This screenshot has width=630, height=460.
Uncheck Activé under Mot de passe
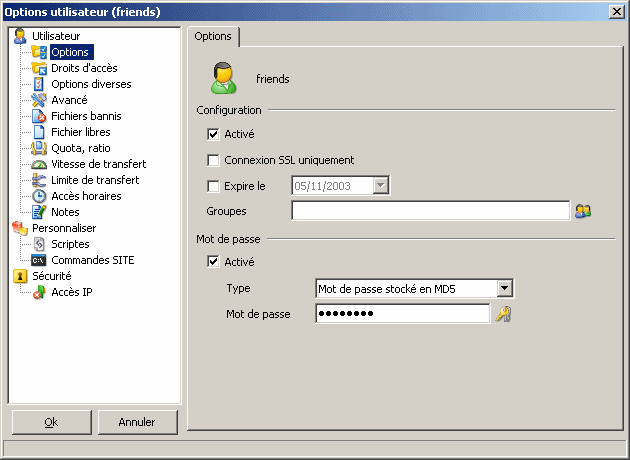point(213,262)
